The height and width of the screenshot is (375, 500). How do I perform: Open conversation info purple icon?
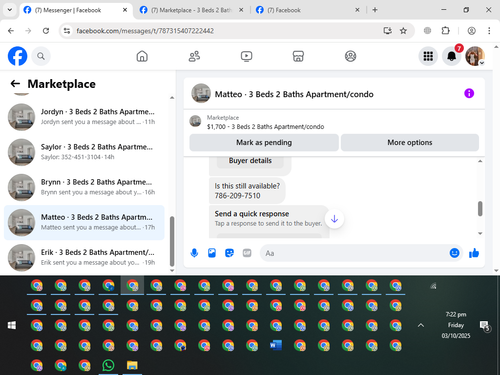pyautogui.click(x=469, y=93)
